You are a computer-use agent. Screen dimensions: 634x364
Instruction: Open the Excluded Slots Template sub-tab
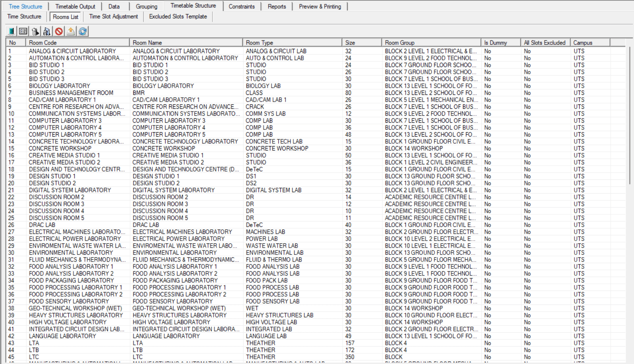point(178,16)
